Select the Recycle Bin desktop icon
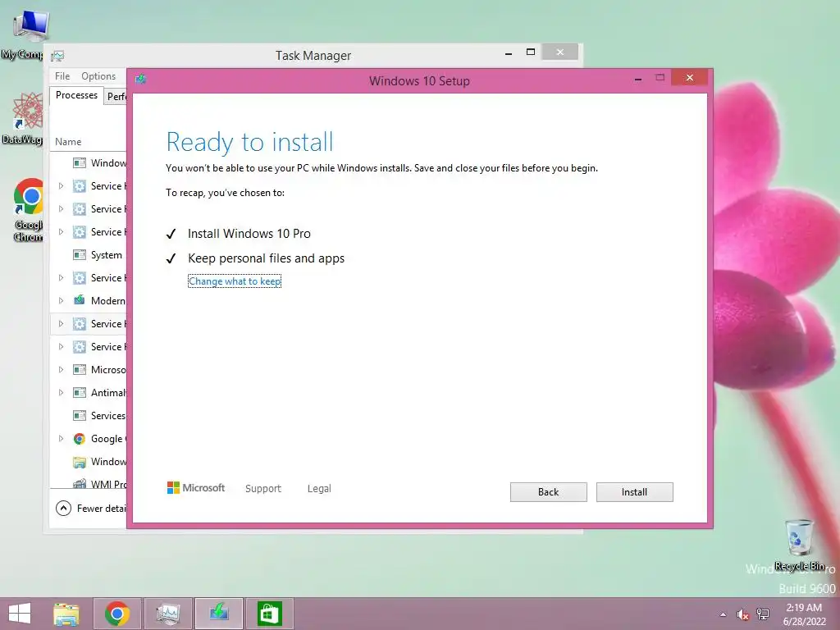This screenshot has width=840, height=630. (799, 545)
